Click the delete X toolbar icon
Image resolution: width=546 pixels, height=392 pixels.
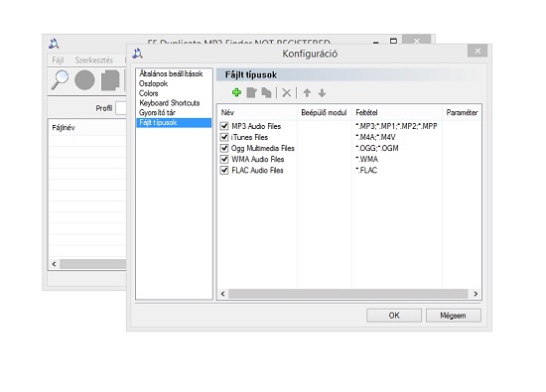[287, 92]
